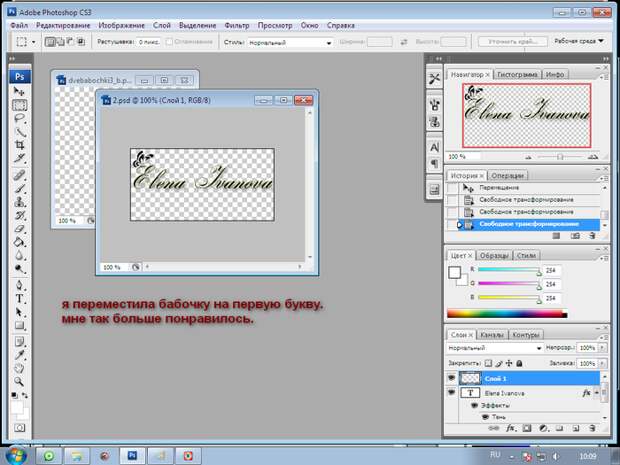Hide the Elena Ivanova text layer
620x465 pixels.
coord(451,393)
